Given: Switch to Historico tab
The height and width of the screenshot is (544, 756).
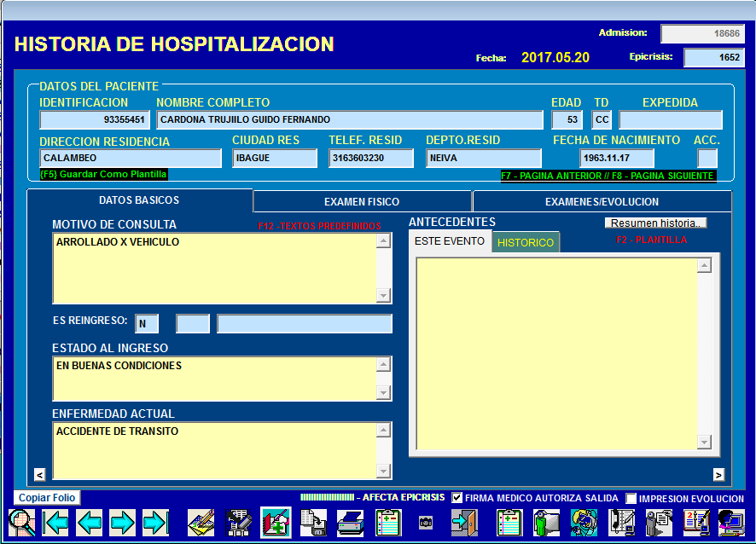Looking at the screenshot, I should pyautogui.click(x=526, y=242).
